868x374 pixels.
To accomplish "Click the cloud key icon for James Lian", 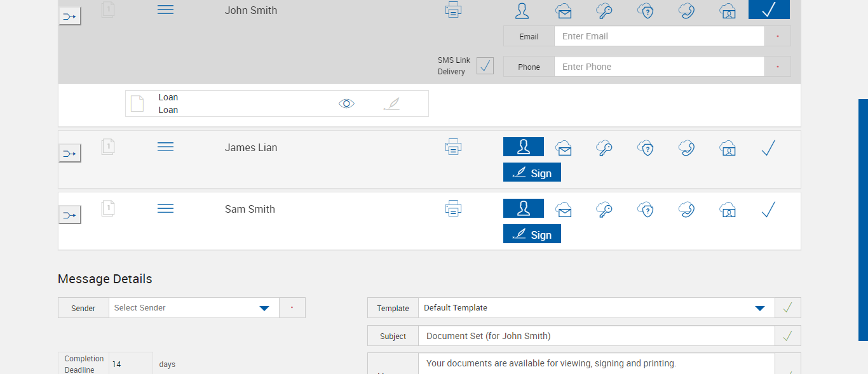I will pos(604,148).
